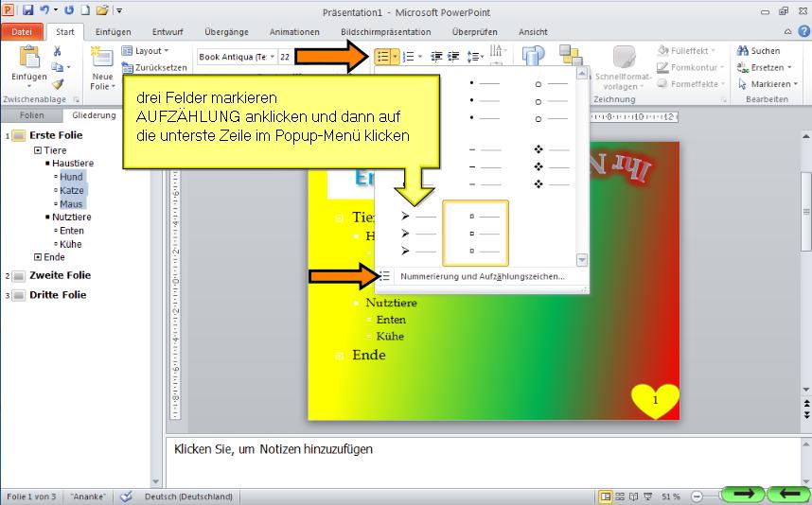Click the spell check icon in status bar
812x505 pixels.
click(x=126, y=496)
